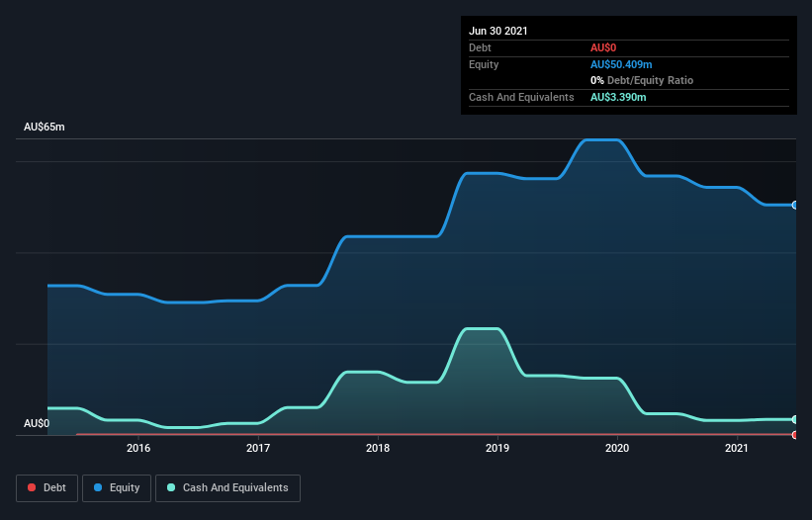Viewport: 812px width, 520px height.
Task: Click the Cash And Equivalents tooltip row label
Action: [x=521, y=97]
